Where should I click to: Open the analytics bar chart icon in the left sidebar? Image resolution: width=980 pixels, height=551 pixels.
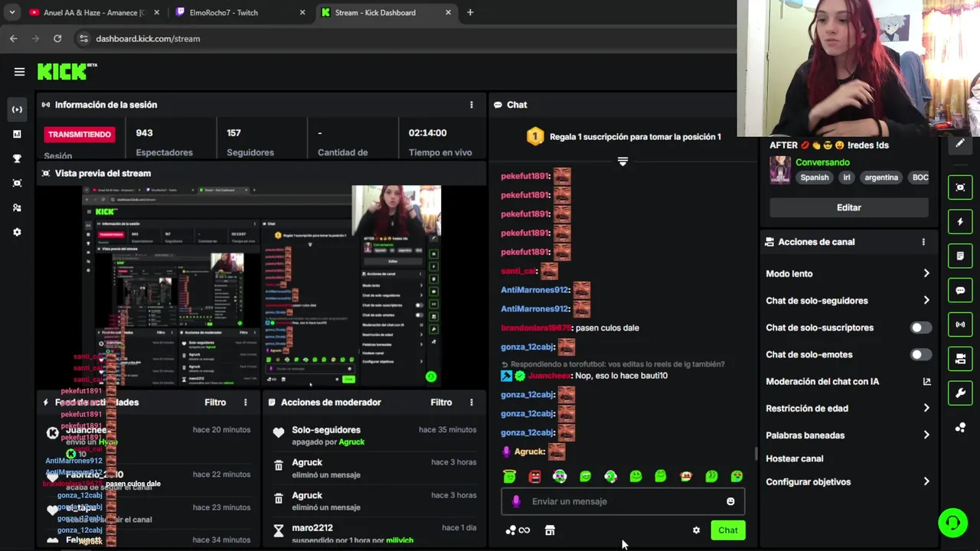[x=17, y=134]
